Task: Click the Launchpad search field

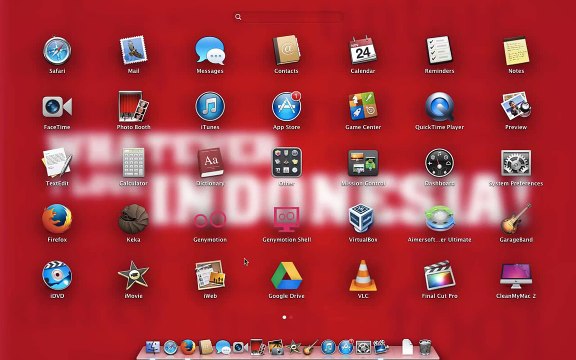Action: [289, 17]
